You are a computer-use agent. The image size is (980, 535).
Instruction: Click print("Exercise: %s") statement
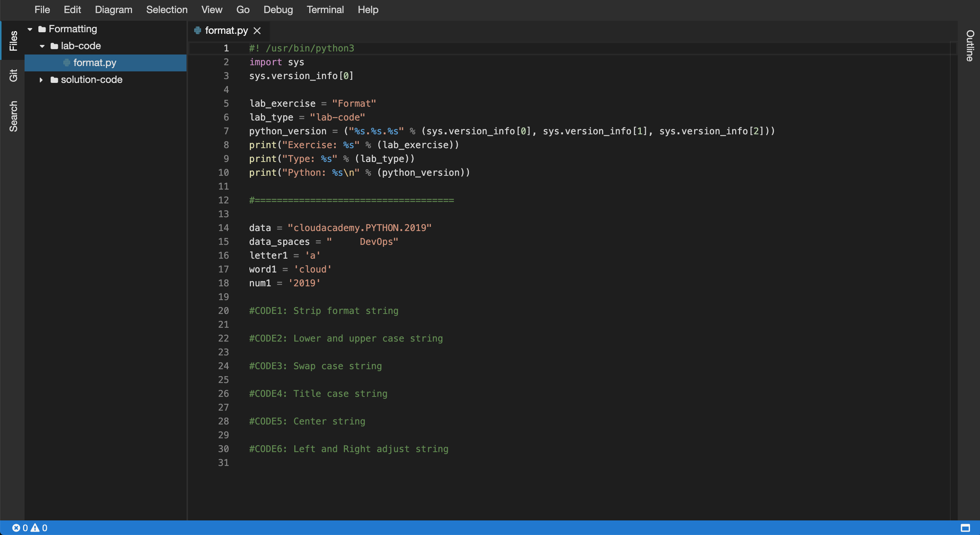pos(354,145)
